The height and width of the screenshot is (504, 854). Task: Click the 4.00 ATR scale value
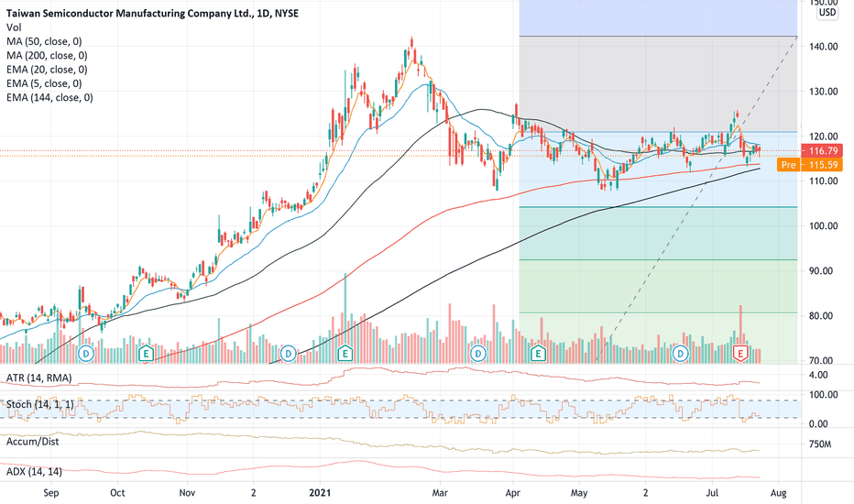pos(818,375)
